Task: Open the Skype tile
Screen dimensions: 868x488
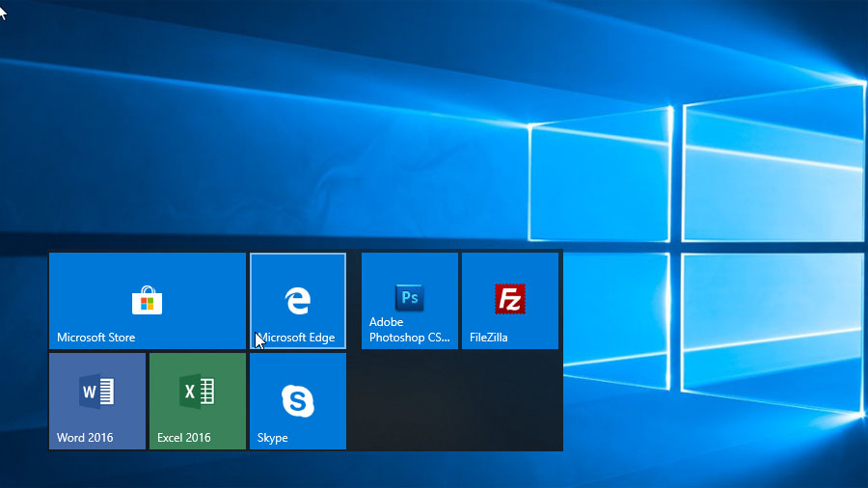Action: point(298,401)
